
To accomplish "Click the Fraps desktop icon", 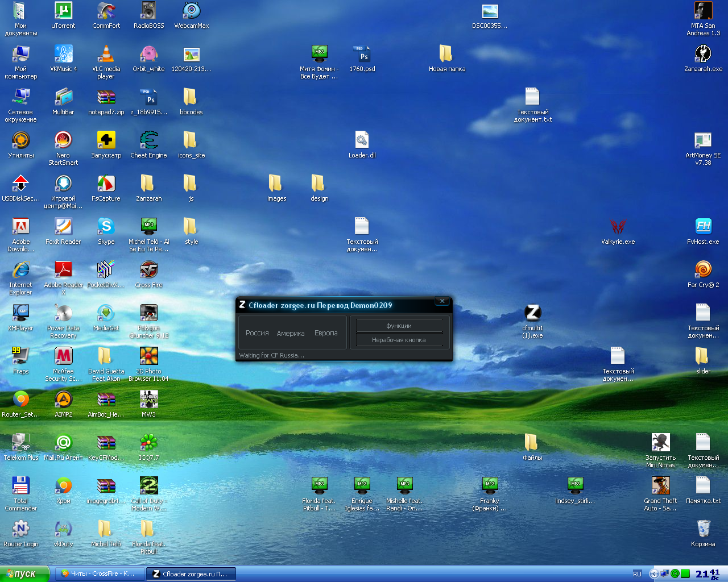I will 20,356.
